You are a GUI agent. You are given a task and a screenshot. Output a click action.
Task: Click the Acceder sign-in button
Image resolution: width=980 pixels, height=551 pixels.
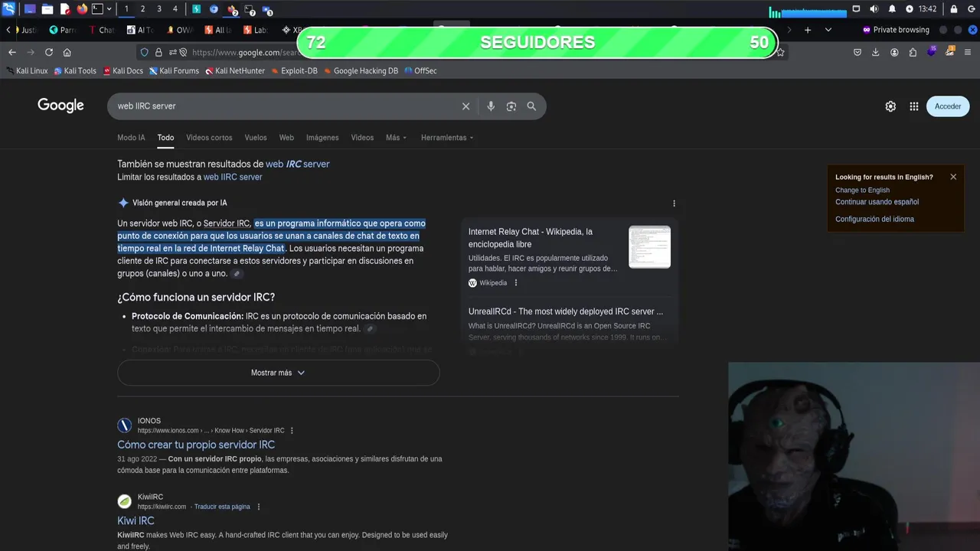pyautogui.click(x=948, y=106)
